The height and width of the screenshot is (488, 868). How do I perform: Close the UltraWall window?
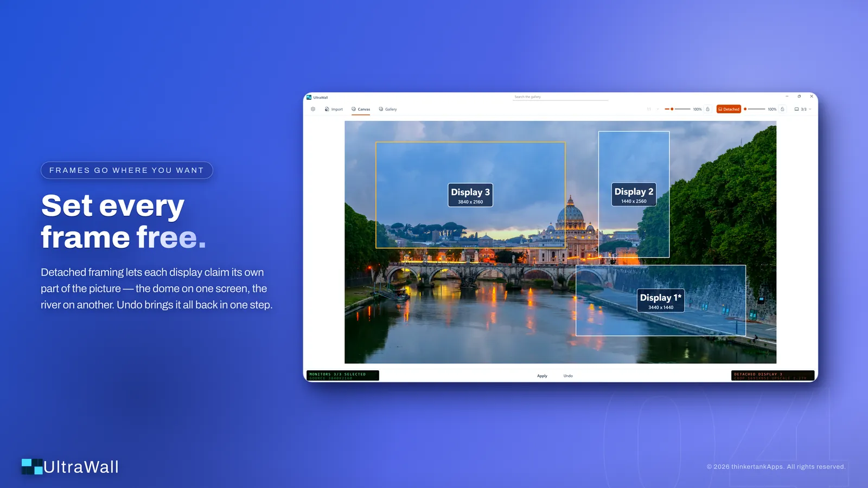812,97
